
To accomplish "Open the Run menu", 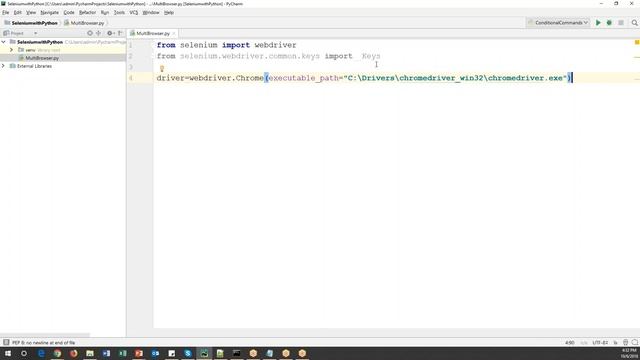I will pos(105,13).
